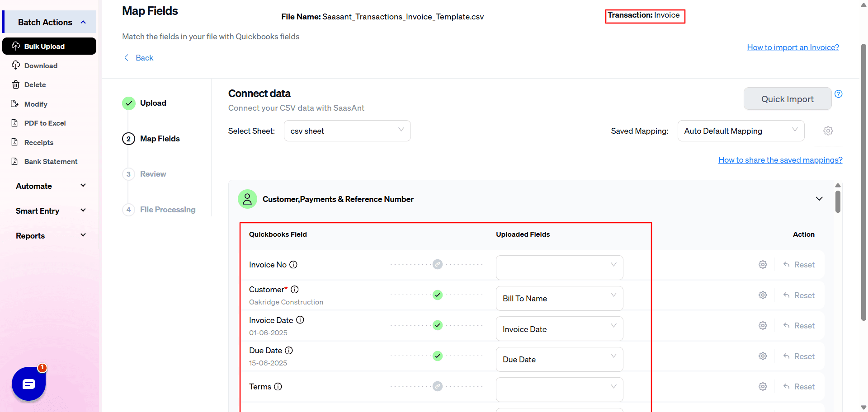Open saved mapping settings gear icon
868x412 pixels.
click(x=828, y=131)
